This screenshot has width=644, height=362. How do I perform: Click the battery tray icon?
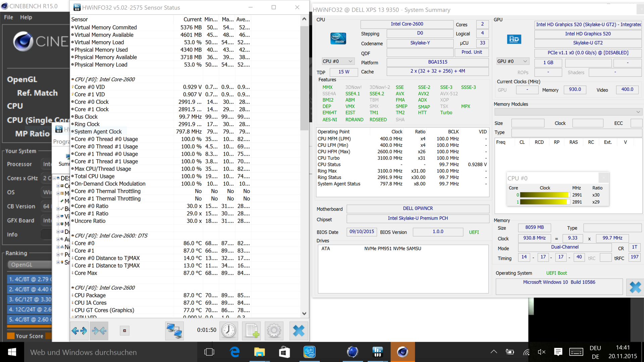510,352
